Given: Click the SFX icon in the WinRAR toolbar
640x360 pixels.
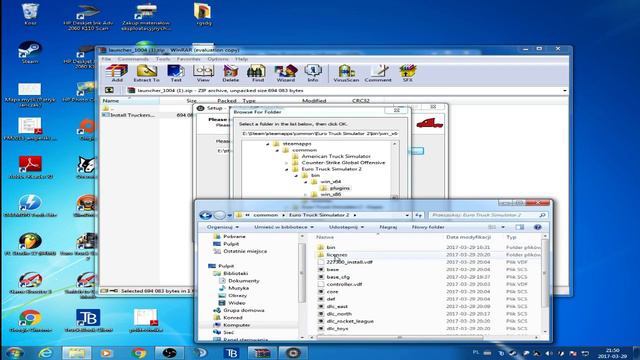Looking at the screenshot, I should tap(407, 73).
